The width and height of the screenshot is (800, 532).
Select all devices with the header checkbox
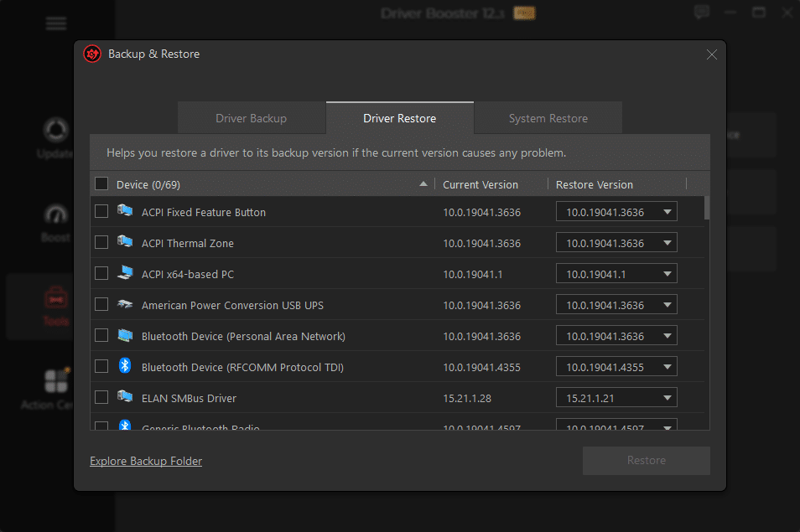(x=101, y=183)
